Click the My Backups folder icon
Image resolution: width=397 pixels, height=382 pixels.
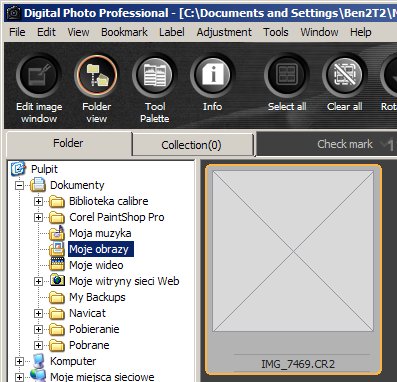click(x=57, y=297)
